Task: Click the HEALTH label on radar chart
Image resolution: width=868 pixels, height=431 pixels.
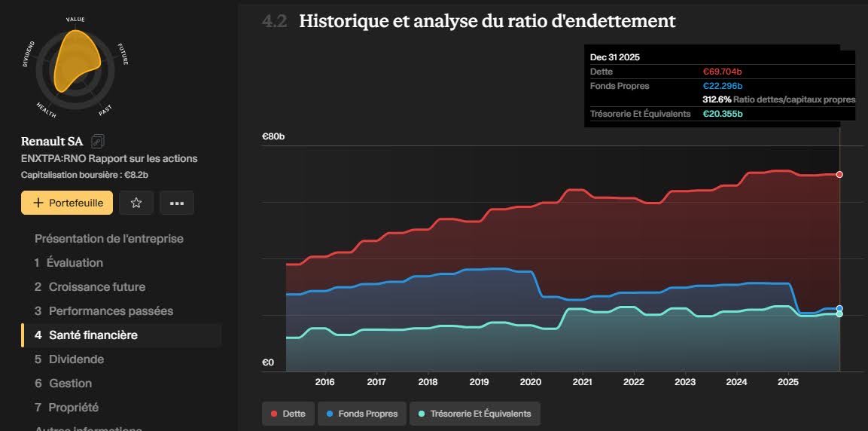Action: (x=46, y=110)
